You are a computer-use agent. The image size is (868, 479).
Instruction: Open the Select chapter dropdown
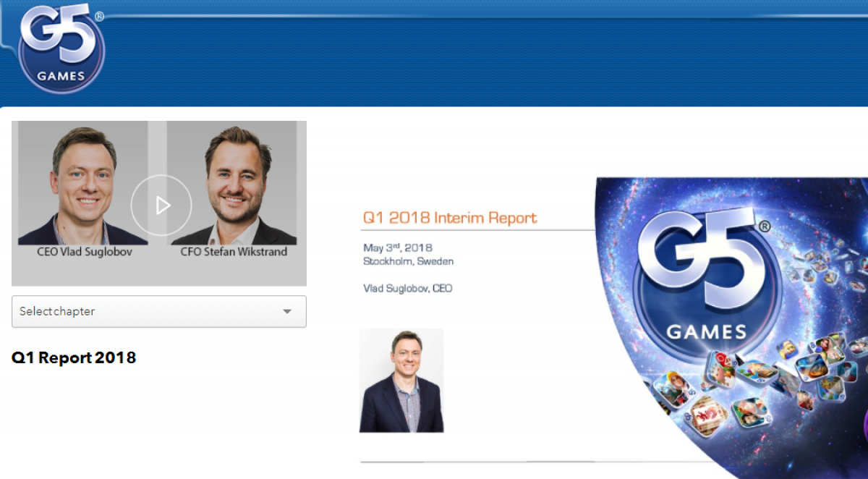pos(159,311)
